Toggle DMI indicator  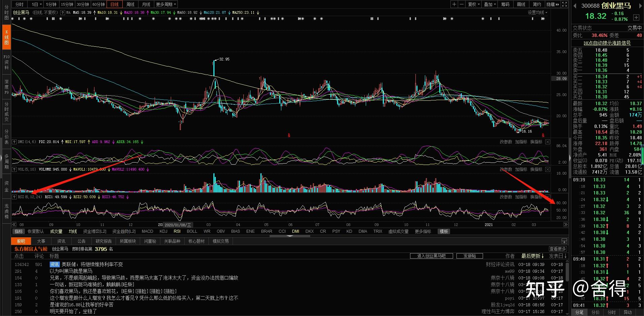click(295, 231)
